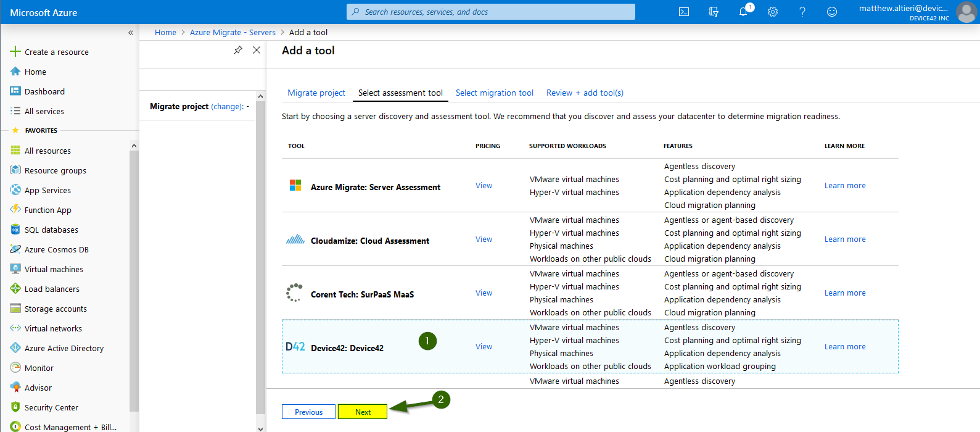Image resolution: width=980 pixels, height=432 pixels.
Task: Learn more about Cloudamize: Cloud Assessment
Action: point(845,239)
